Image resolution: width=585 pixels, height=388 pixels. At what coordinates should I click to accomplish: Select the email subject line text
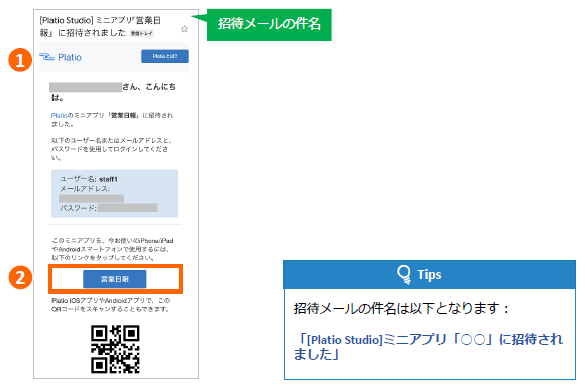tap(100, 26)
